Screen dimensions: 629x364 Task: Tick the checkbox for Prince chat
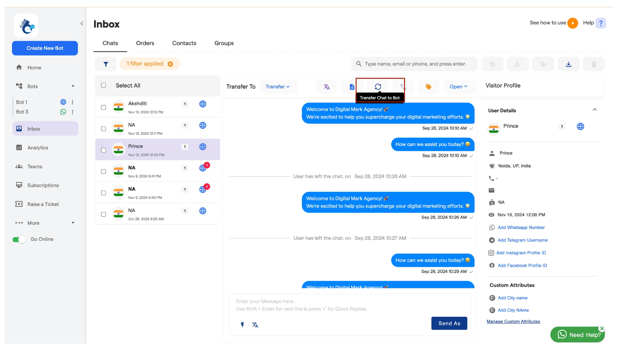coord(103,150)
